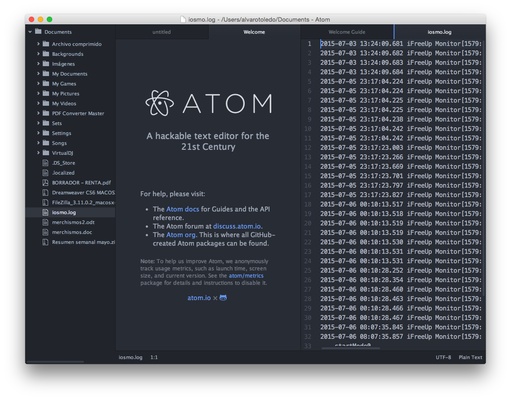
Task: Expand the My Pictures folder arrow
Action: (x=38, y=93)
